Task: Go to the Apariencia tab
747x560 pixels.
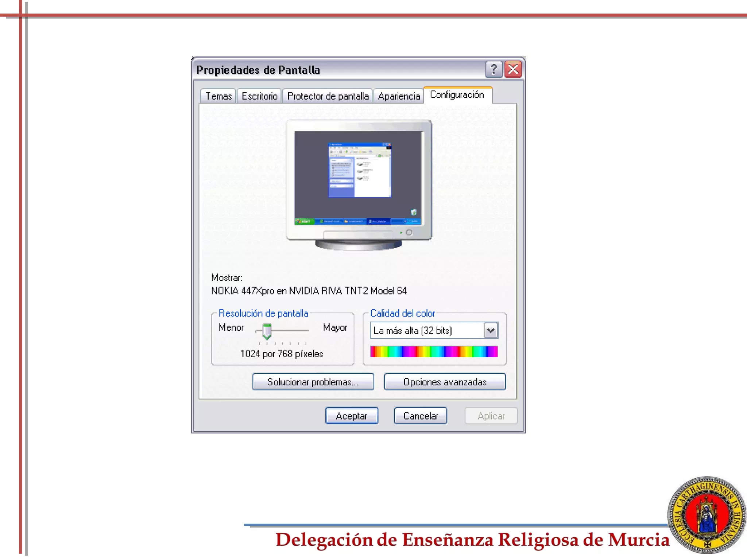Action: click(399, 96)
